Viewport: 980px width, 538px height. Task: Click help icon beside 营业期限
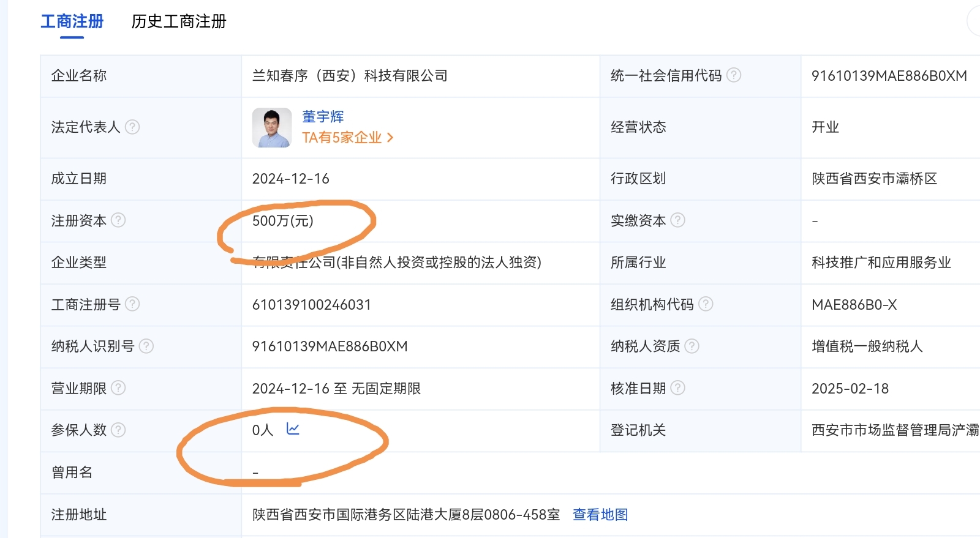pyautogui.click(x=118, y=388)
